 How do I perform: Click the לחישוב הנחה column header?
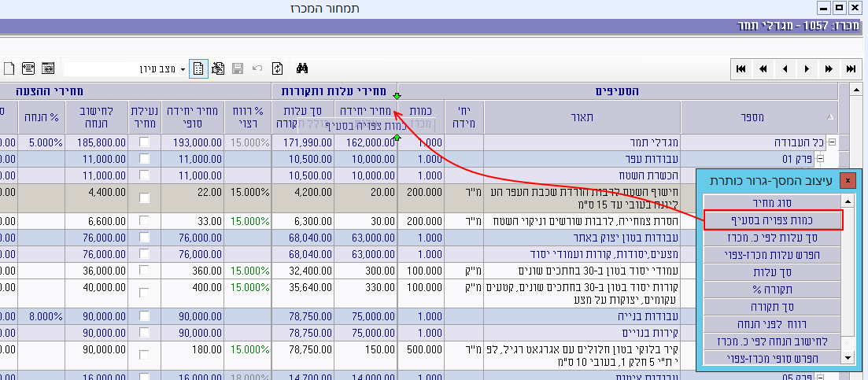coord(96,116)
